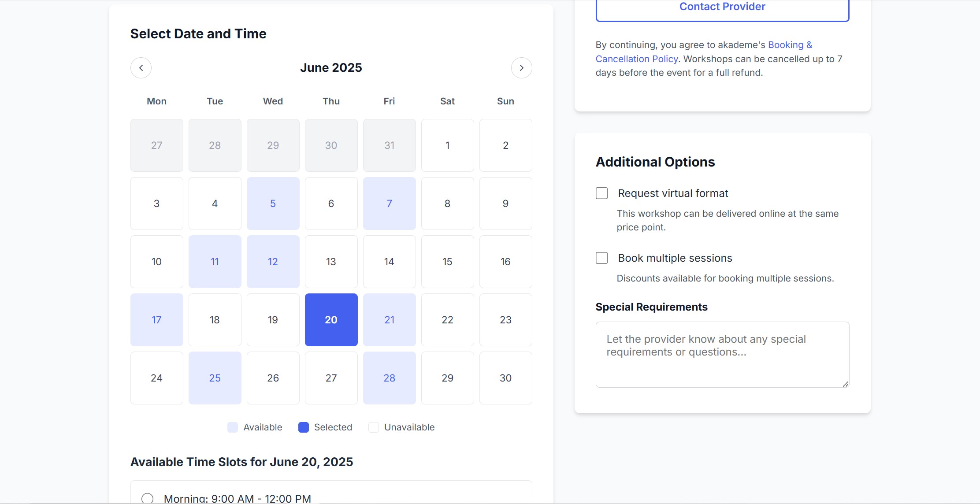Pick June 11 as the workshop date

[215, 262]
